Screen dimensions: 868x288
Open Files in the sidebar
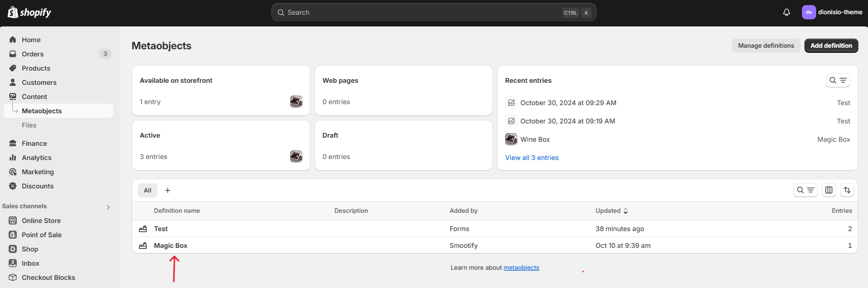(x=29, y=125)
